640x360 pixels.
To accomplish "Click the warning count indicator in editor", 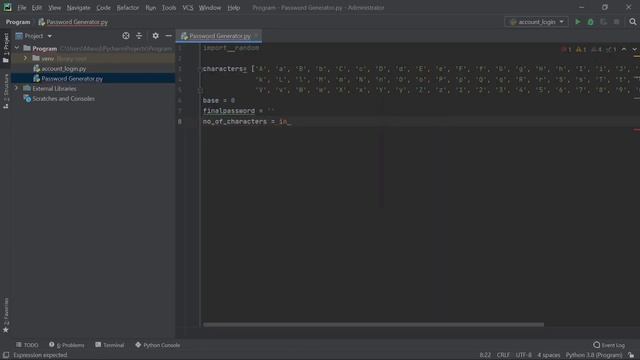I will pos(581,49).
